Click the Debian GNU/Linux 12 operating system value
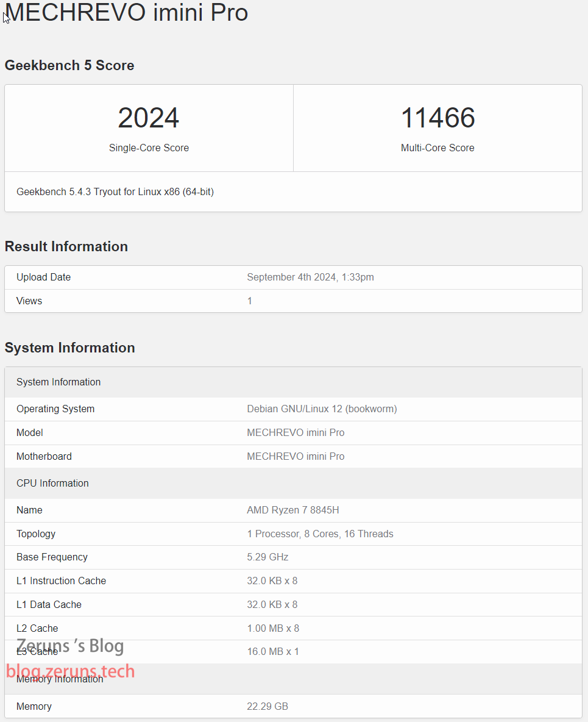 [x=322, y=409]
